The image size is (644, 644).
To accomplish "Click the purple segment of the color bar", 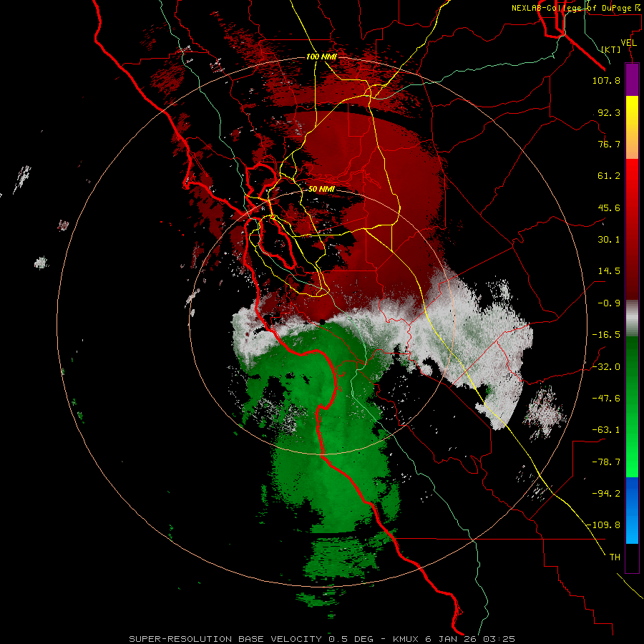I will point(632,80).
